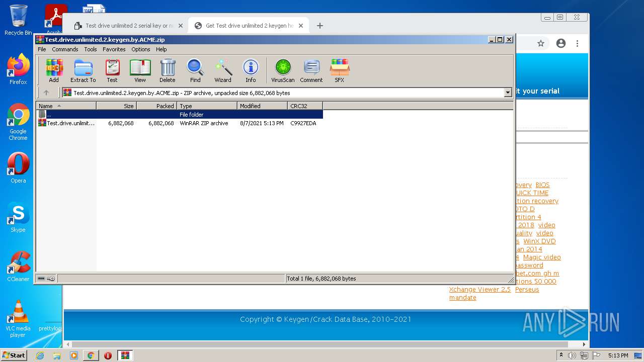Click the 'WinX DVD' link
Screen dimensions: 644x362
[539, 241]
